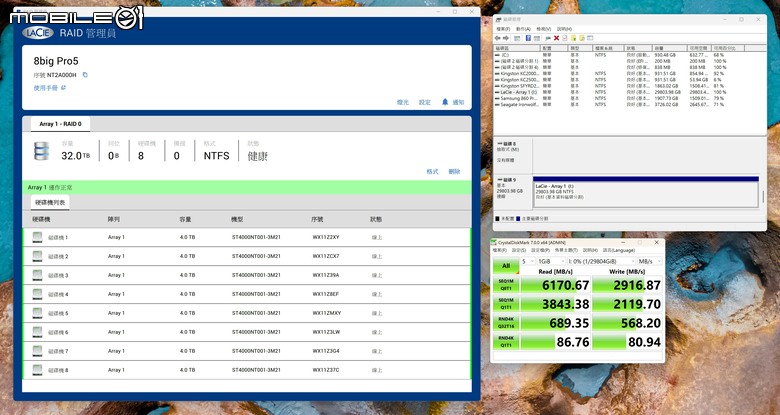Click the rightmost window-view icon in Disk Management toolbar
Viewport: 780px width, 415px height.
pyautogui.click(x=590, y=38)
